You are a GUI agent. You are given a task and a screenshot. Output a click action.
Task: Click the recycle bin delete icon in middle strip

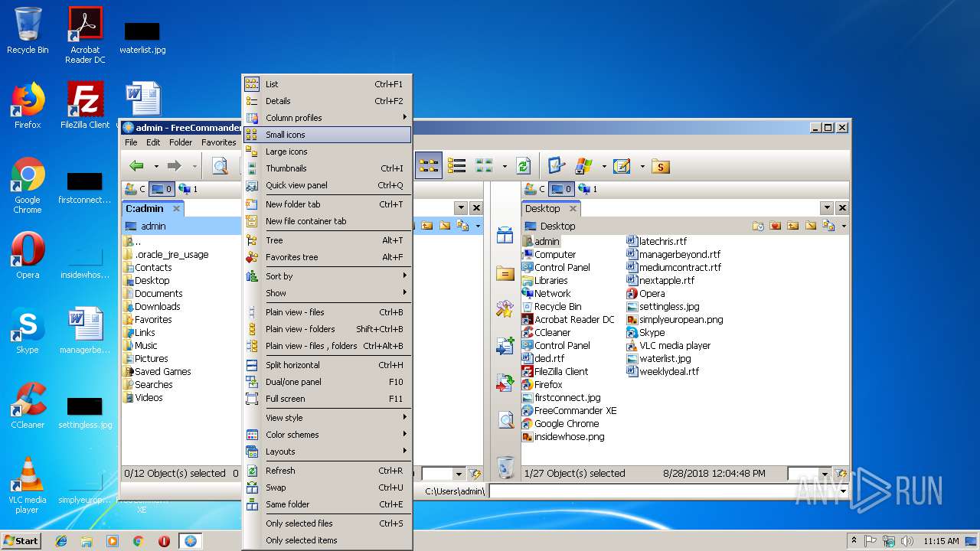pyautogui.click(x=505, y=466)
